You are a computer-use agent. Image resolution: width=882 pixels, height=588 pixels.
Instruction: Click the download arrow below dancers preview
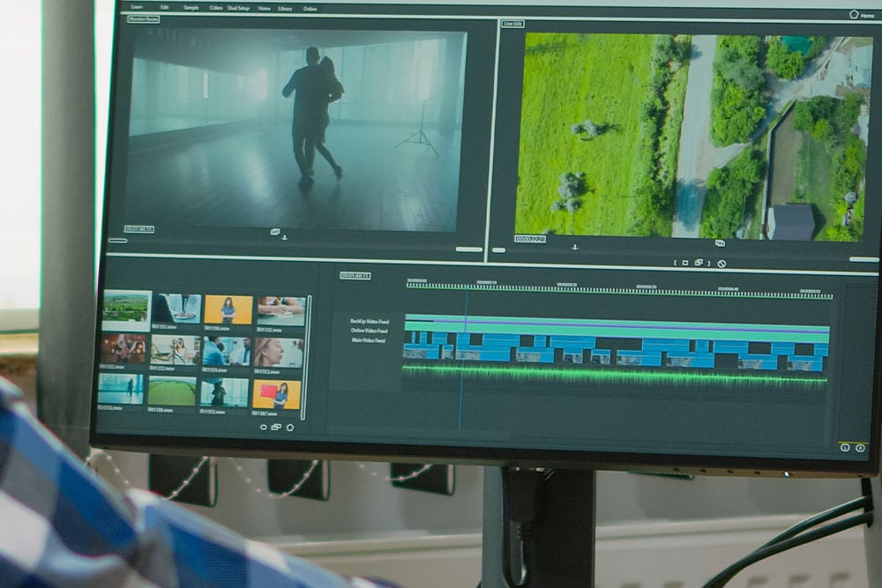coord(285,238)
